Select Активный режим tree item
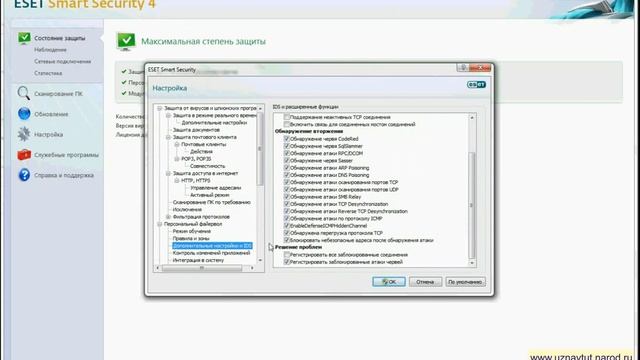The width and height of the screenshot is (640, 360). 210,195
